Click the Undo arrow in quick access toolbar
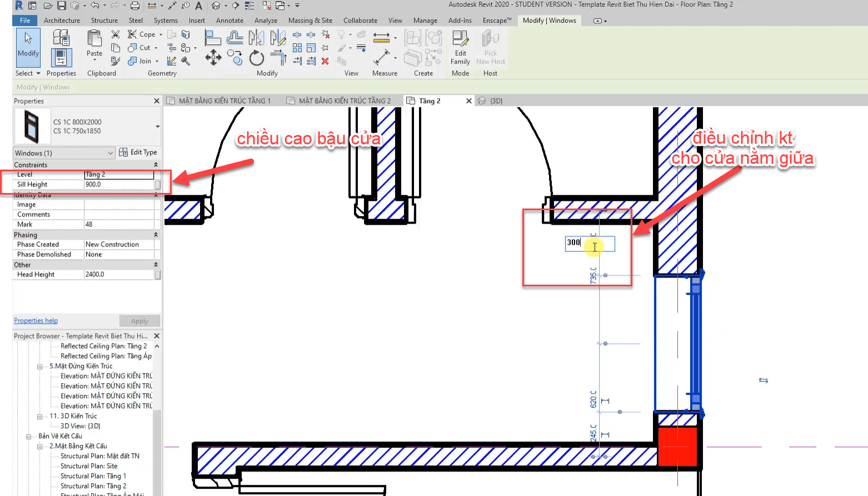 pyautogui.click(x=95, y=6)
